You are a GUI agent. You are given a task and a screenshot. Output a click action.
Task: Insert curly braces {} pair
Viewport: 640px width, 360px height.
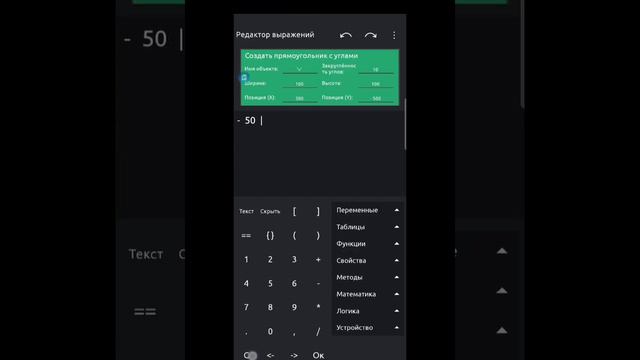(270, 236)
